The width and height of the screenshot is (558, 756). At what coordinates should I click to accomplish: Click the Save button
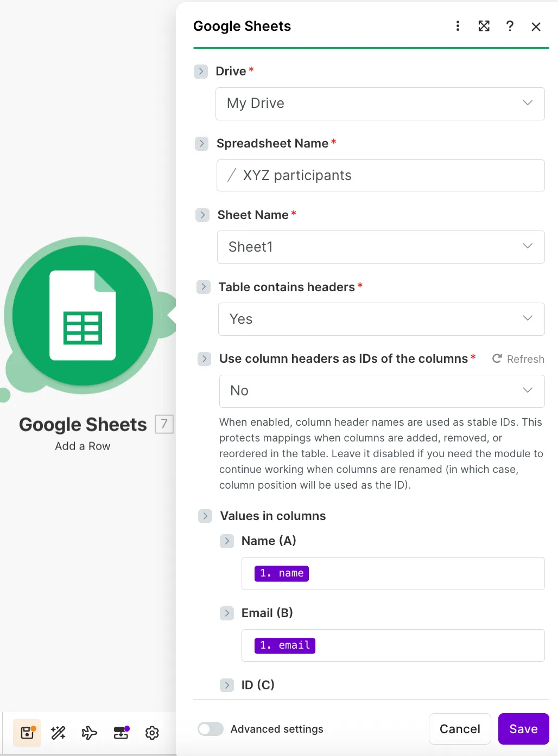524,729
